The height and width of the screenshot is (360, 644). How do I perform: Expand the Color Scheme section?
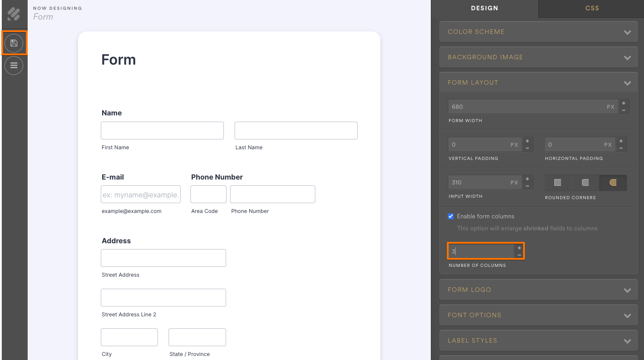[x=538, y=32]
